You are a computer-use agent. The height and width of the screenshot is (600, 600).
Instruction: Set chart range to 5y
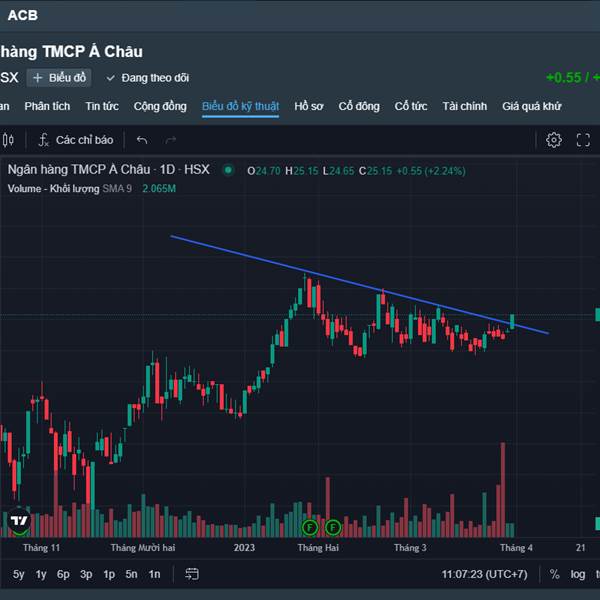(x=18, y=574)
